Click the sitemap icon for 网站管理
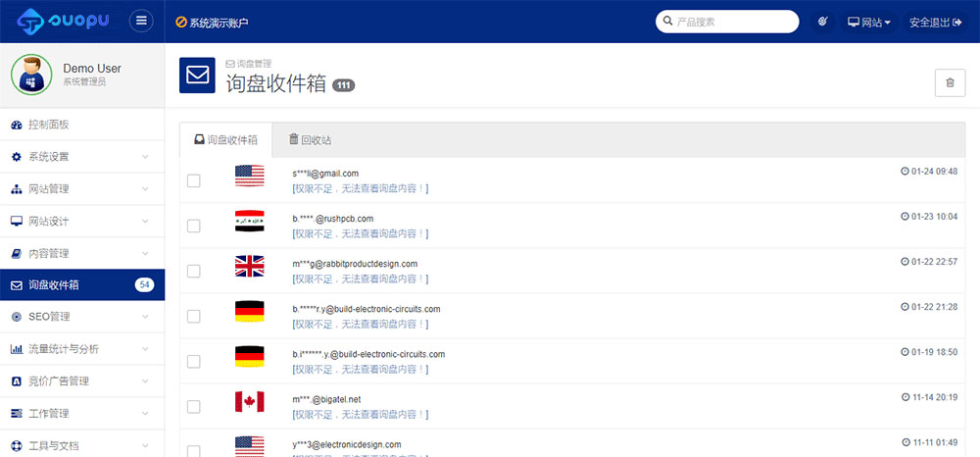Image resolution: width=980 pixels, height=457 pixels. 17,189
